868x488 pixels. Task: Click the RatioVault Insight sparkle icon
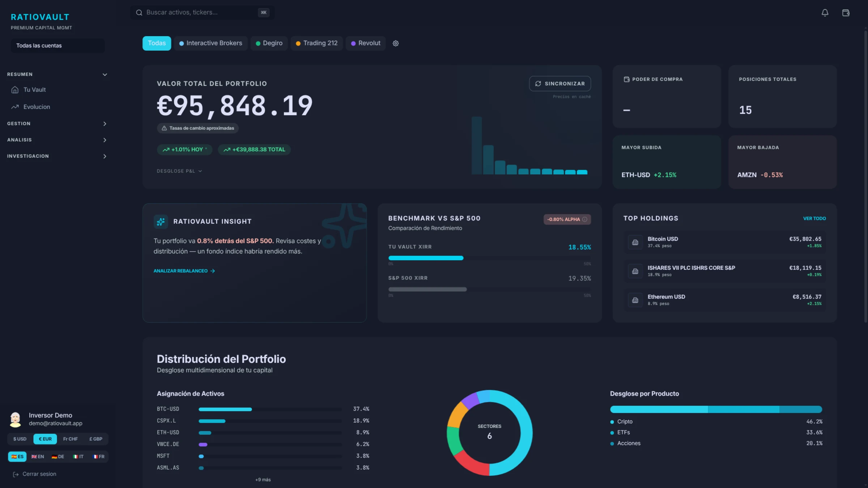(161, 222)
